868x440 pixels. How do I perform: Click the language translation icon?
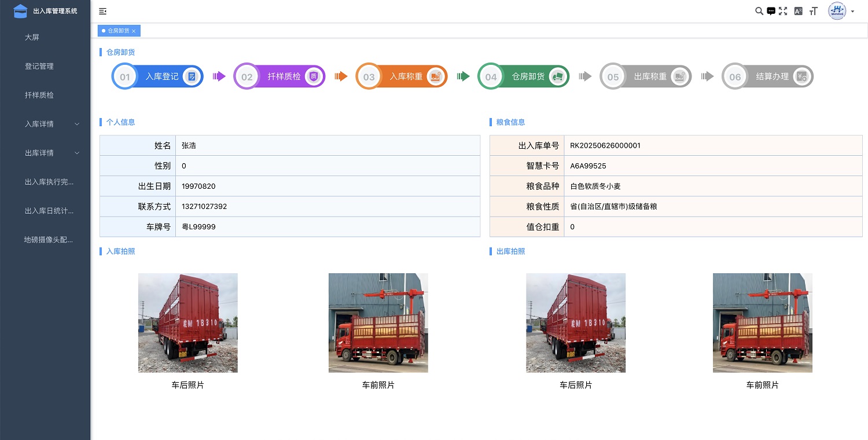tap(798, 11)
